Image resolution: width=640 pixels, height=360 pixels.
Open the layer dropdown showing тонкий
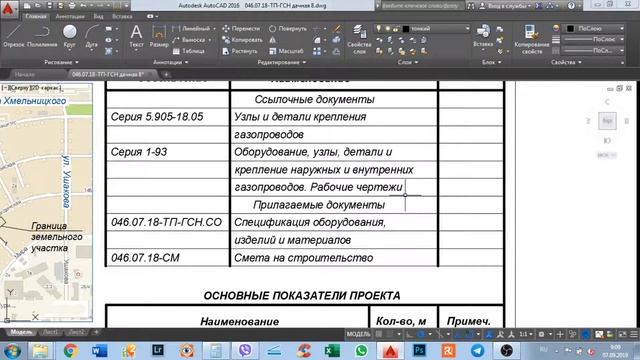coord(467,29)
